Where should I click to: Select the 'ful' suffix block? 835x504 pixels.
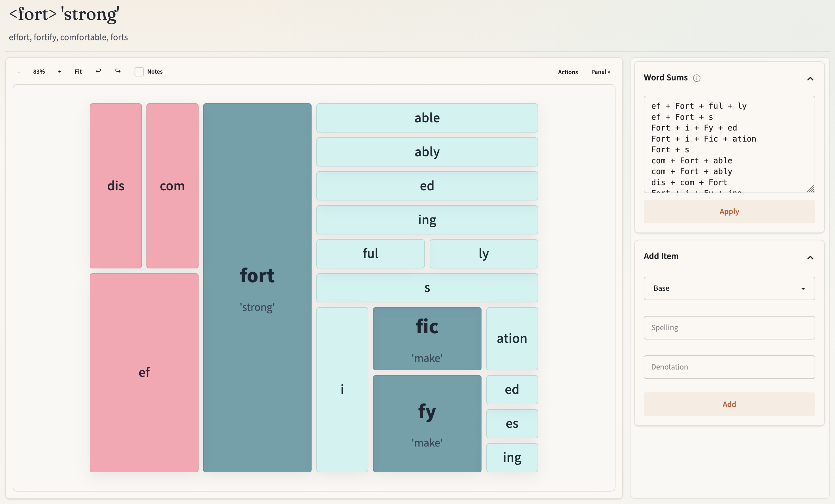pyautogui.click(x=370, y=254)
